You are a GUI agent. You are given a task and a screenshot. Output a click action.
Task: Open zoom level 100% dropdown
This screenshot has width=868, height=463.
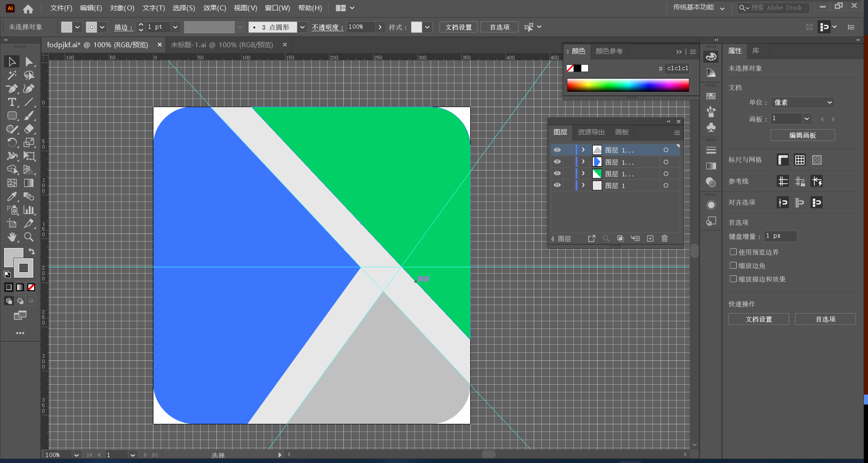(76, 455)
